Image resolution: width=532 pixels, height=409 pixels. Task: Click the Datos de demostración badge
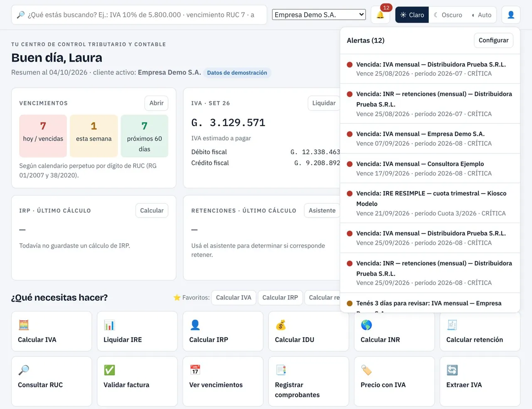(237, 73)
